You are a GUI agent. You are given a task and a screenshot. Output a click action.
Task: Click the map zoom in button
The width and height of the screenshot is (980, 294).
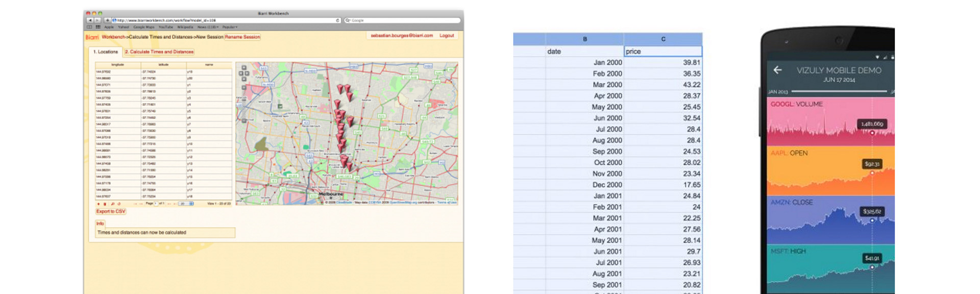click(244, 87)
